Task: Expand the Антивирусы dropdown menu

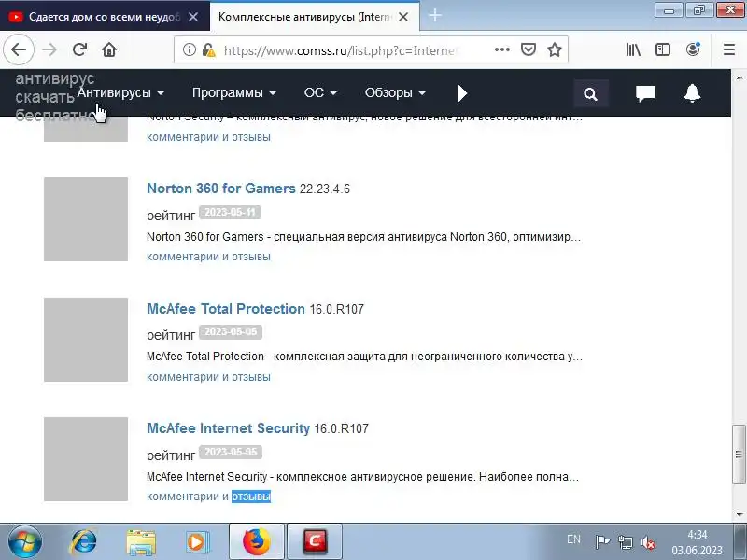Action: click(x=120, y=92)
